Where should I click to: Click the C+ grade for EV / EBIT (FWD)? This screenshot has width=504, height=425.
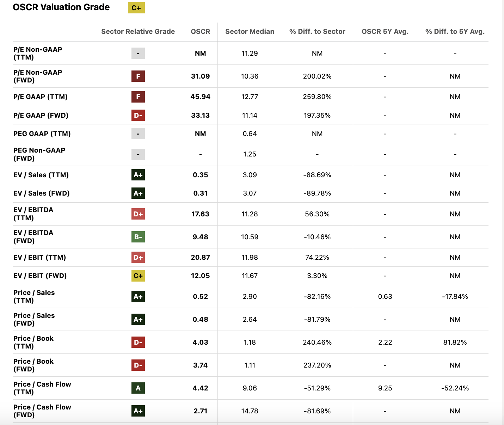coord(138,276)
